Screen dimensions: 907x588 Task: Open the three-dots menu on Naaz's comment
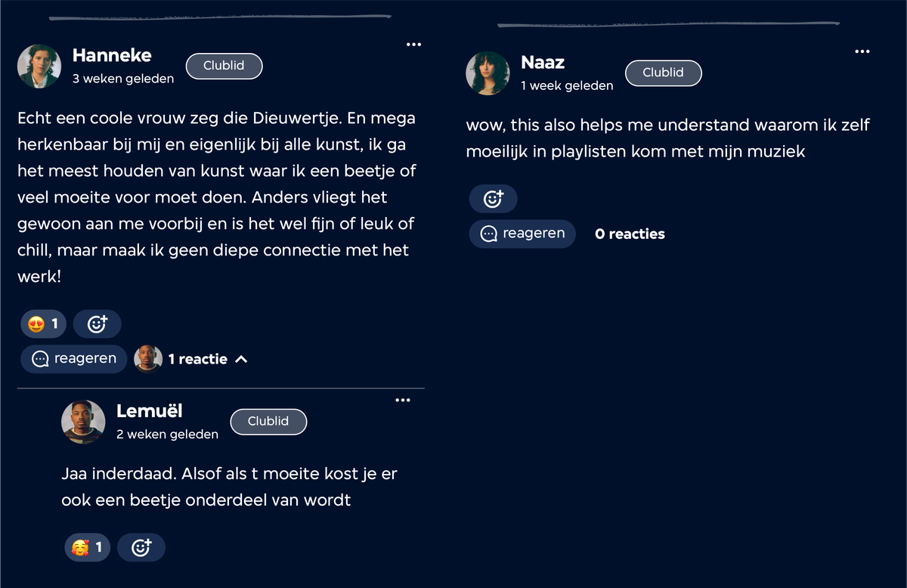pyautogui.click(x=862, y=51)
